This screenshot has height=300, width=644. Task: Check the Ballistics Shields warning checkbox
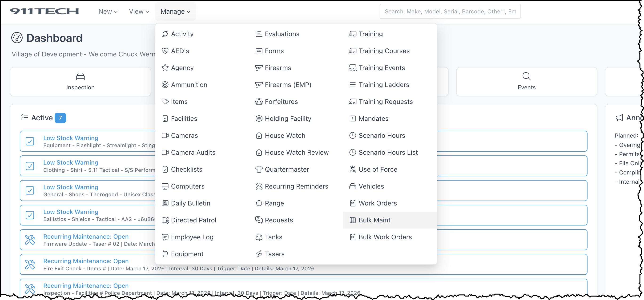click(30, 215)
